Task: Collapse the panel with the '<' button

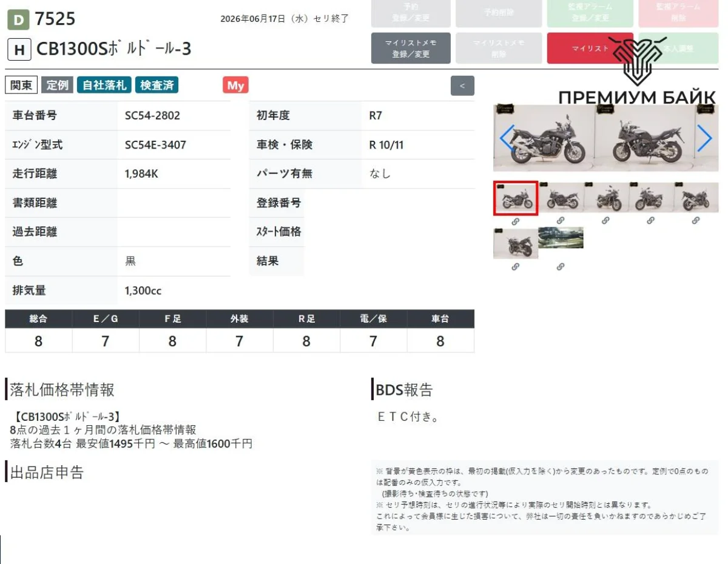Action: [x=462, y=86]
